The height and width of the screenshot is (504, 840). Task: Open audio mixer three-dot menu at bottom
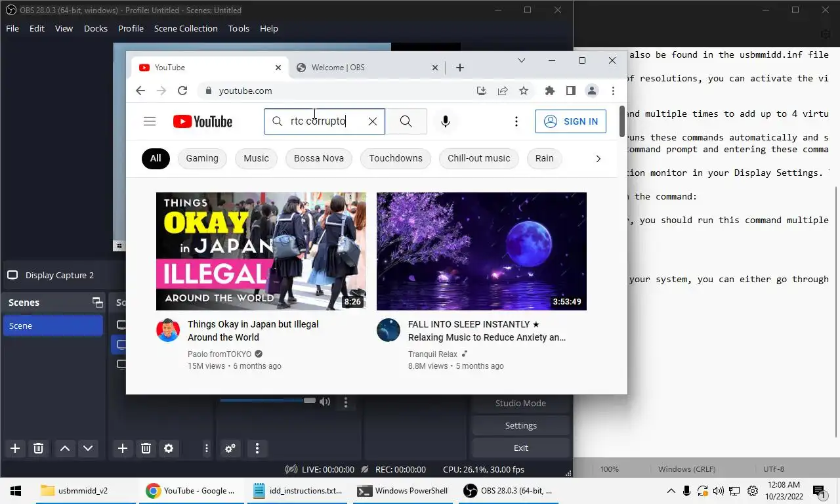257,448
